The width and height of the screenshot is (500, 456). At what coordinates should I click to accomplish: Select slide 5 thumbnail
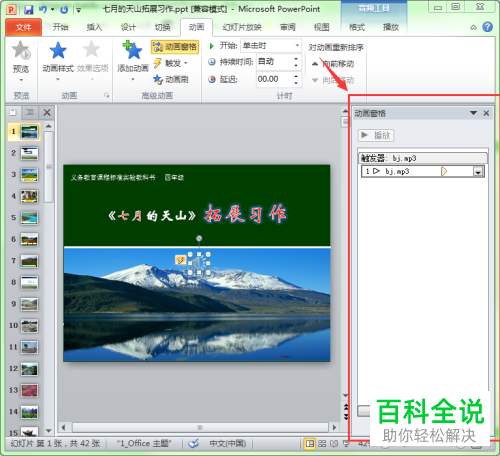(29, 218)
